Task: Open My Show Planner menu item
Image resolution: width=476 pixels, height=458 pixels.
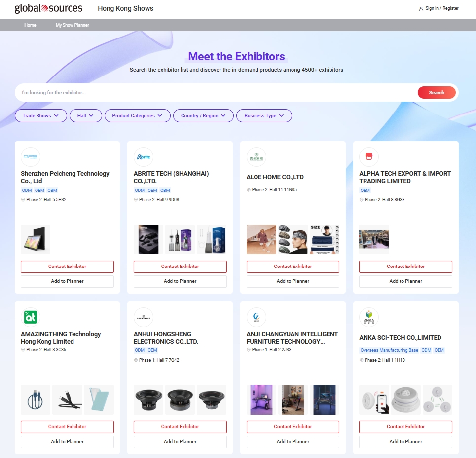Action: pos(72,25)
